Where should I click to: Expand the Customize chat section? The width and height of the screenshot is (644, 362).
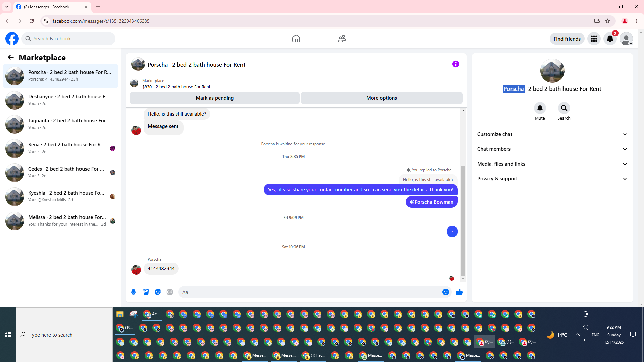click(x=552, y=134)
